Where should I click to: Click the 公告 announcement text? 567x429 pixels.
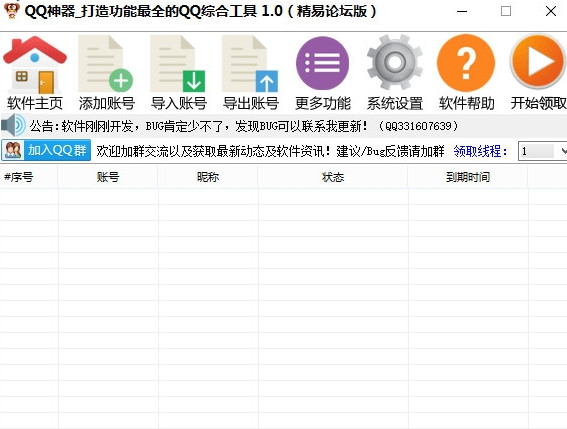[x=244, y=126]
